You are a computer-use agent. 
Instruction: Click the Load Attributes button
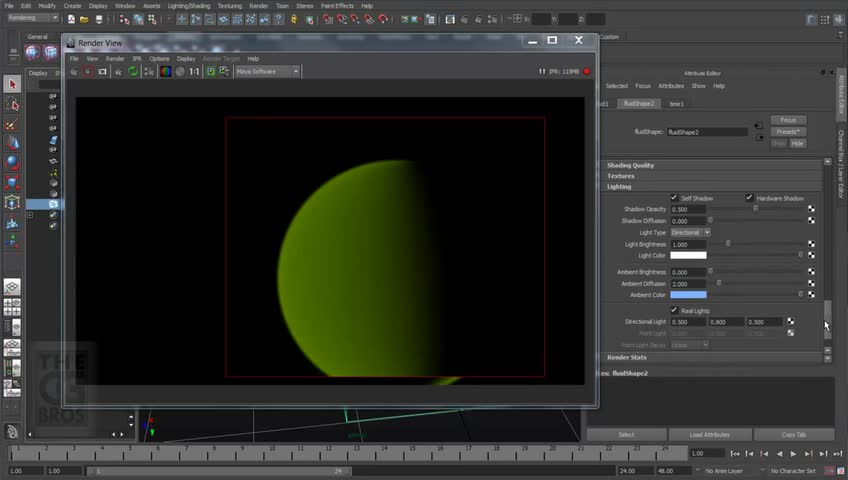pyautogui.click(x=709, y=435)
